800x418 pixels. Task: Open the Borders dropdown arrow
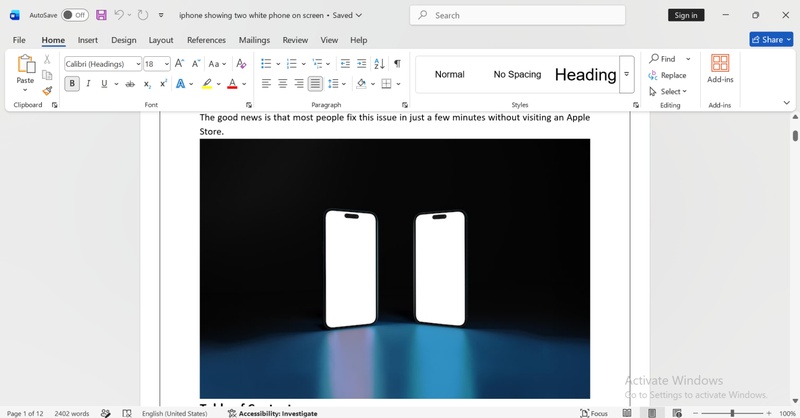[398, 84]
